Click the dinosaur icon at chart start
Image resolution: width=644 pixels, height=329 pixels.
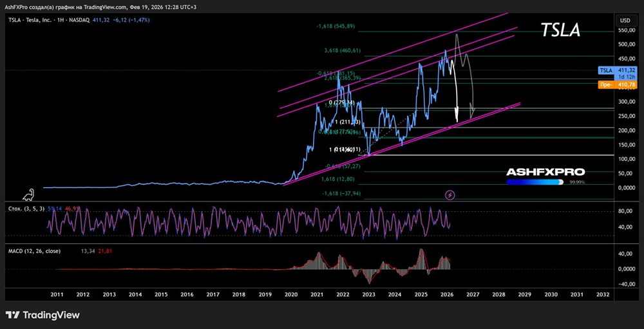point(28,194)
